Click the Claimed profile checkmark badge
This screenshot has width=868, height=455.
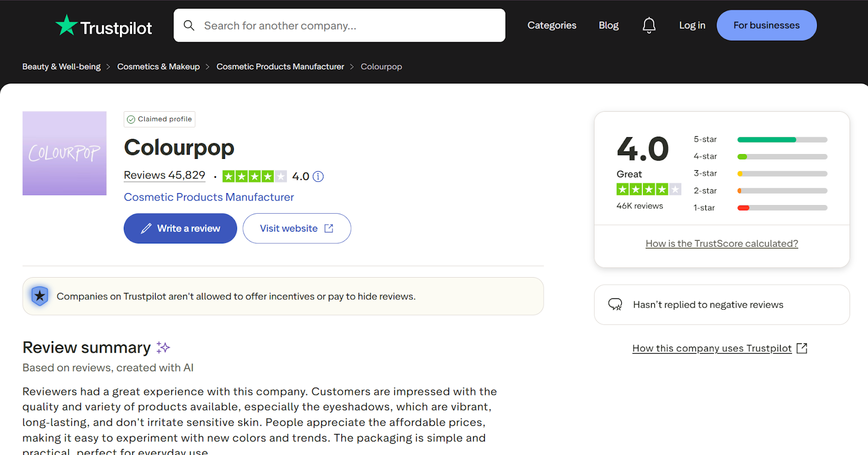point(131,119)
